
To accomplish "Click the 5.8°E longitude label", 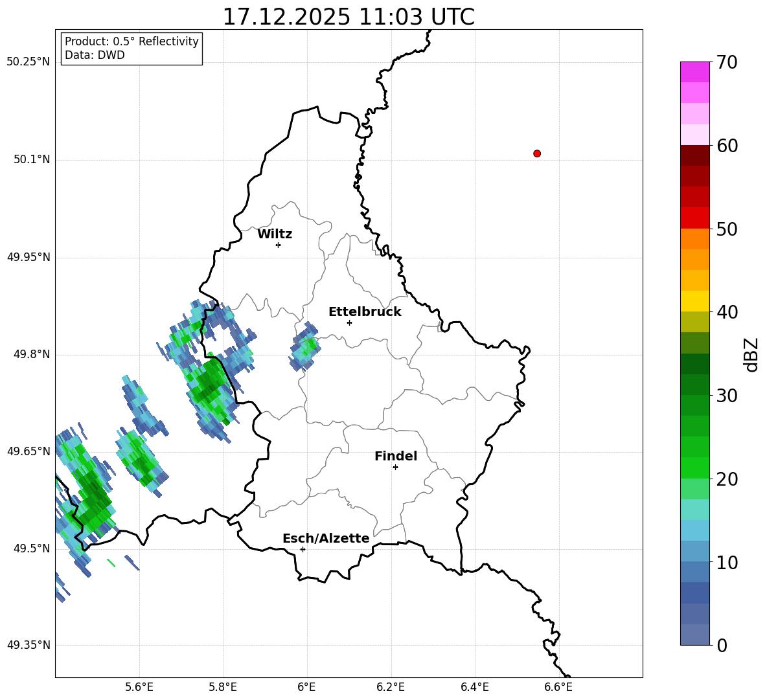I will point(223,687).
